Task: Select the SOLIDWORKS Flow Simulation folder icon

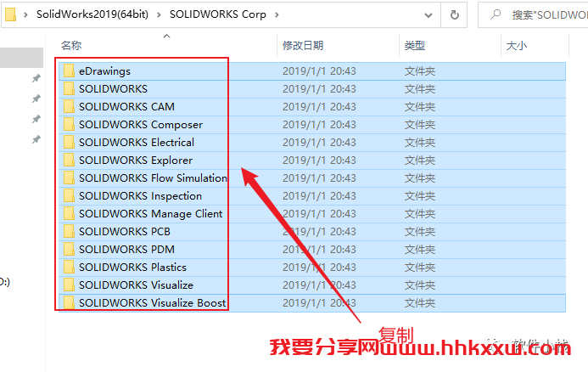Action: [x=69, y=178]
